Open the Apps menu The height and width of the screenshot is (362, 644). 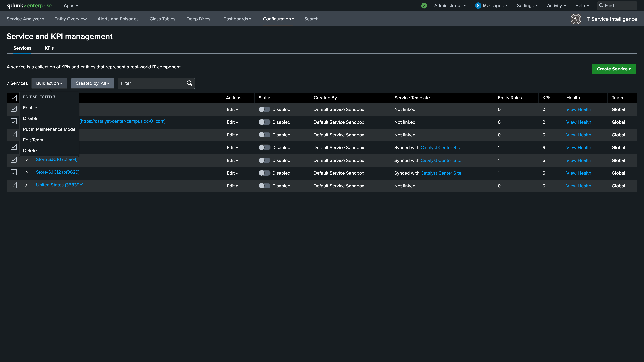tap(71, 6)
